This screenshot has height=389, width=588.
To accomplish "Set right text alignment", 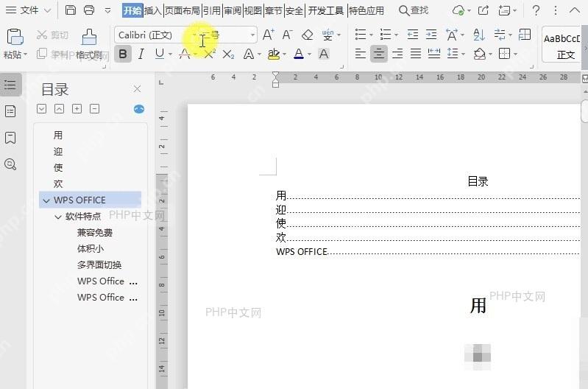I will [x=397, y=55].
